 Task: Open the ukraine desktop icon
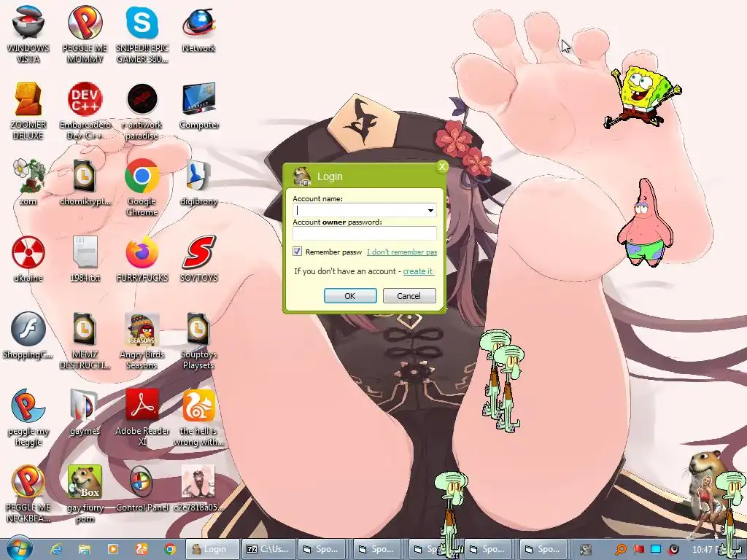pyautogui.click(x=28, y=259)
